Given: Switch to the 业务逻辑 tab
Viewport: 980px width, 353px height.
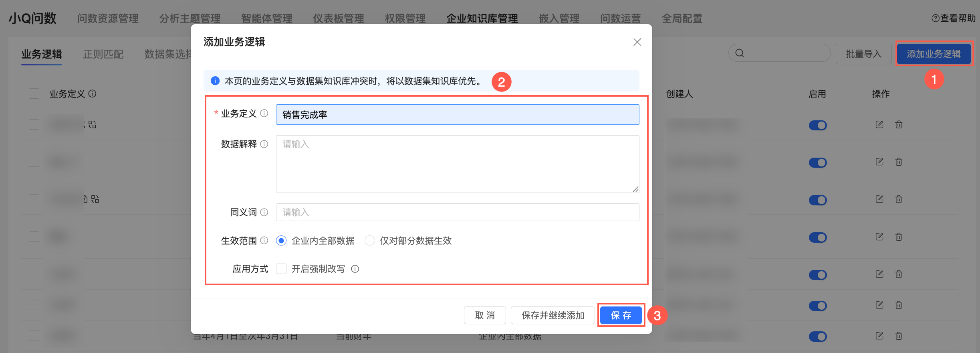Looking at the screenshot, I should pyautogui.click(x=42, y=54).
